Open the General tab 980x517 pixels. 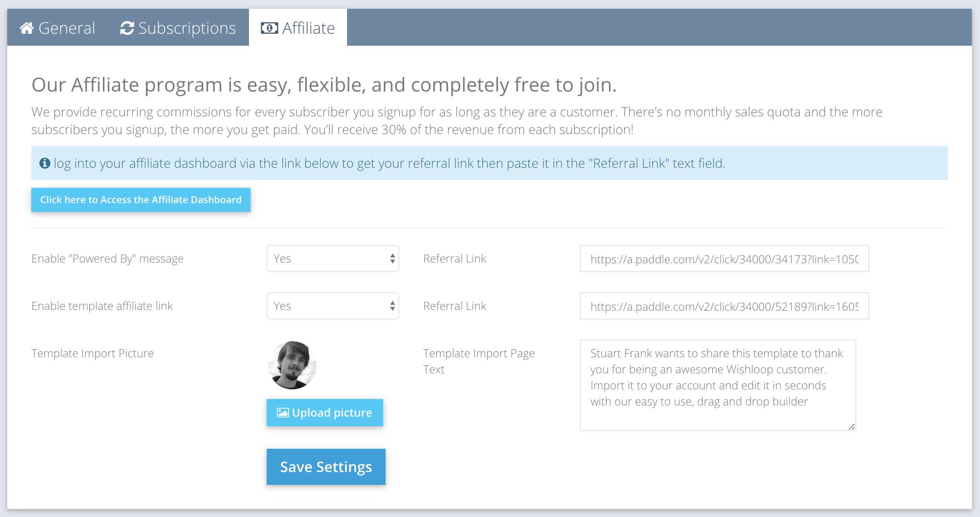pos(57,28)
